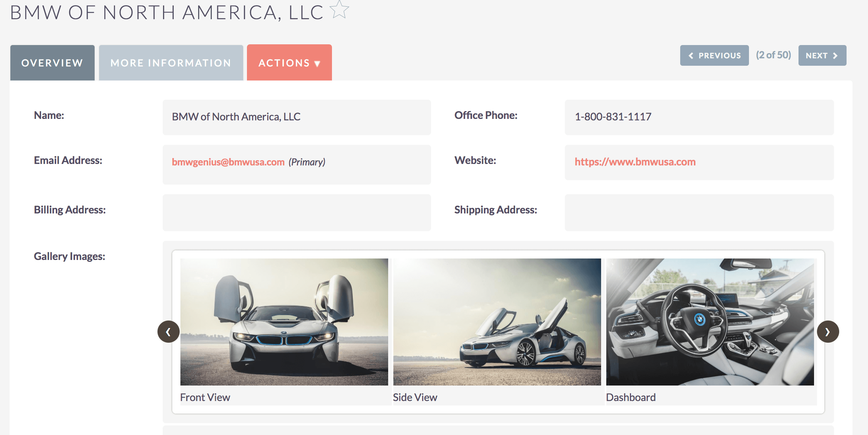Advance gallery carousel with right arrow
This screenshot has height=435, width=868.
coord(828,332)
